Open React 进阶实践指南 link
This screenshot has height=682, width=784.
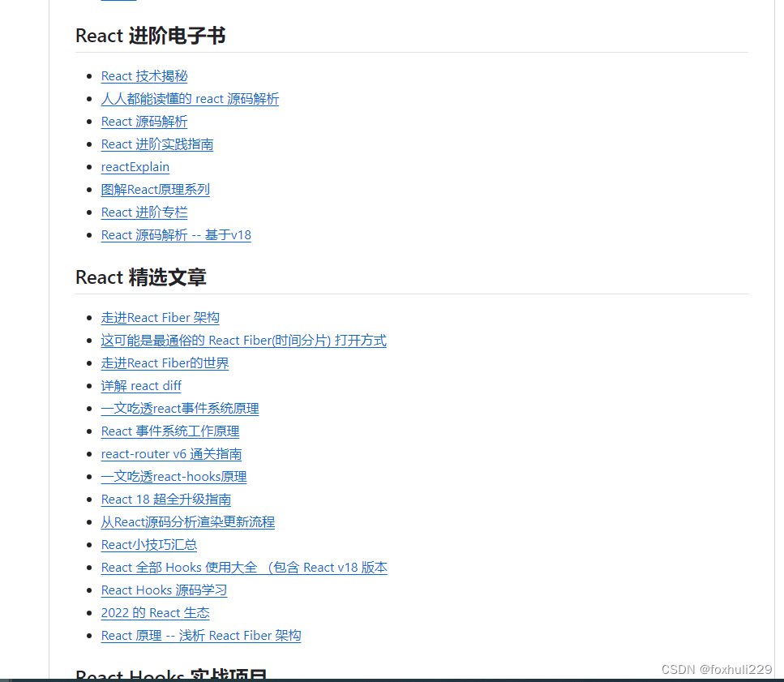point(157,144)
